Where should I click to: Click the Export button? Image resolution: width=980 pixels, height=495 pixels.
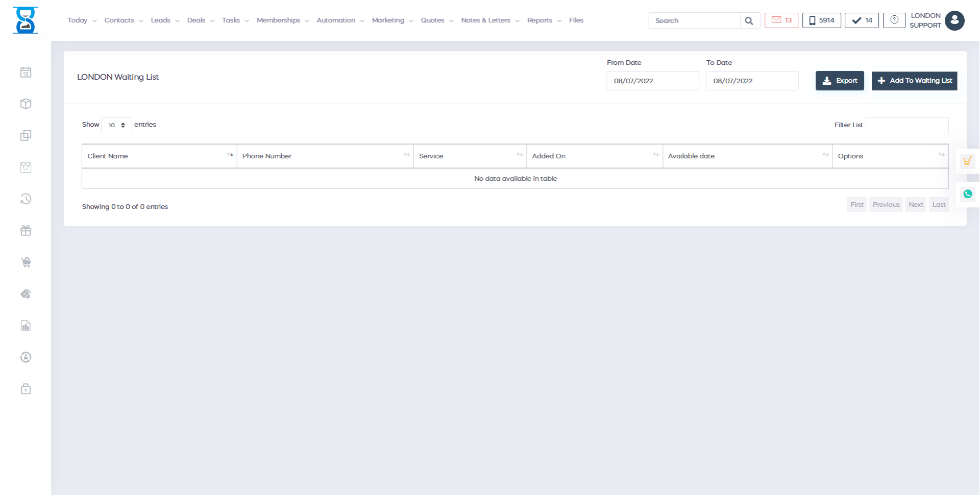tap(840, 81)
